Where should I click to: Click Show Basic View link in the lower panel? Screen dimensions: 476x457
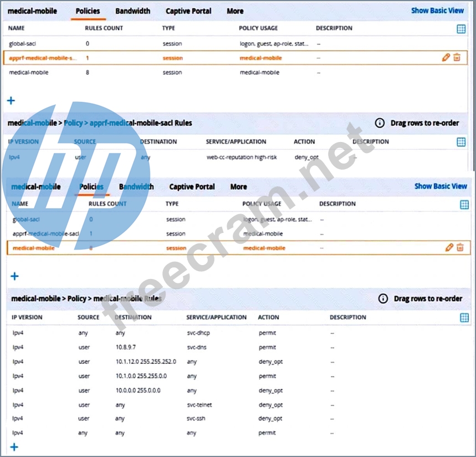(x=441, y=186)
